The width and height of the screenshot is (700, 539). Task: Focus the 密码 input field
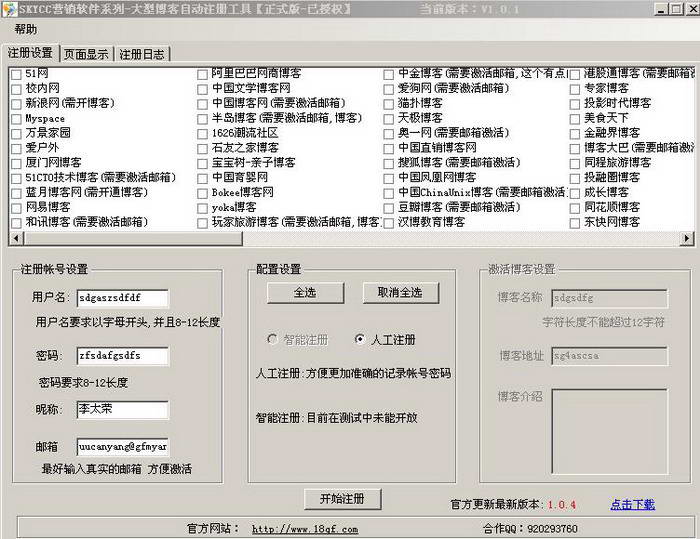(123, 356)
